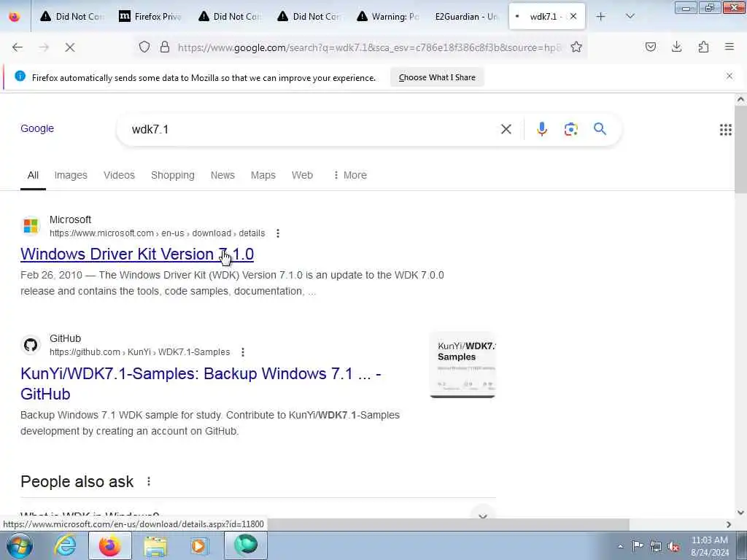Open KunYi/WDK7.1-Samples GitHub link
The image size is (747, 560).
(x=201, y=384)
